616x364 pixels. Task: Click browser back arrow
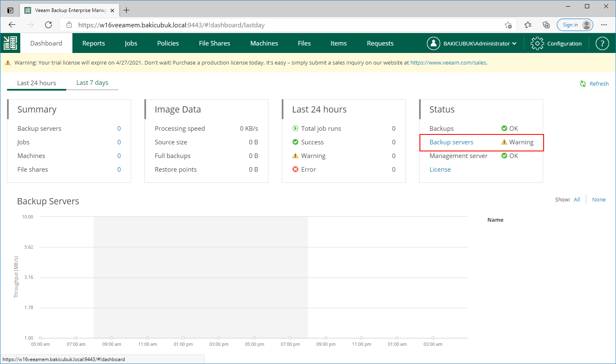[12, 25]
